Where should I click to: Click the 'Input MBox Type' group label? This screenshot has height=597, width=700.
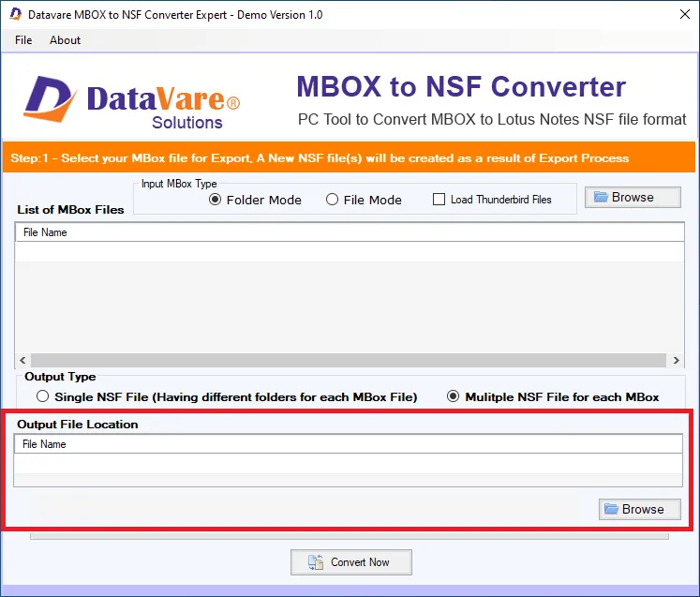[179, 184]
